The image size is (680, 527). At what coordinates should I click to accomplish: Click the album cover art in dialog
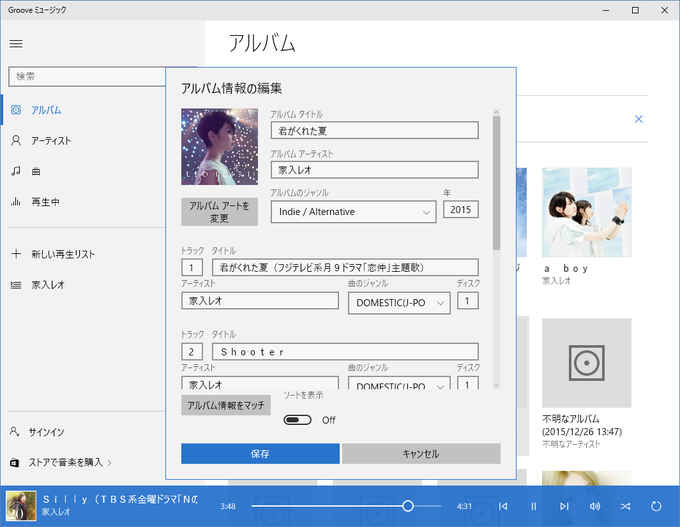(219, 147)
